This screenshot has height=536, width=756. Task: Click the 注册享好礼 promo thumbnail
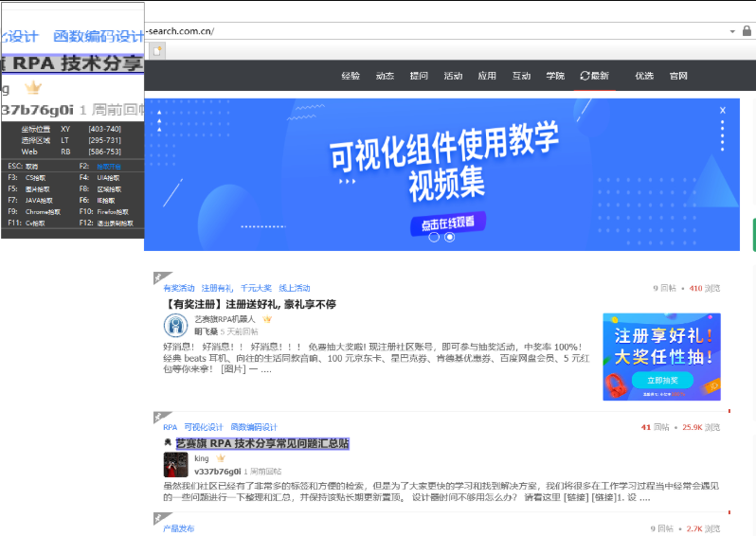(x=661, y=356)
